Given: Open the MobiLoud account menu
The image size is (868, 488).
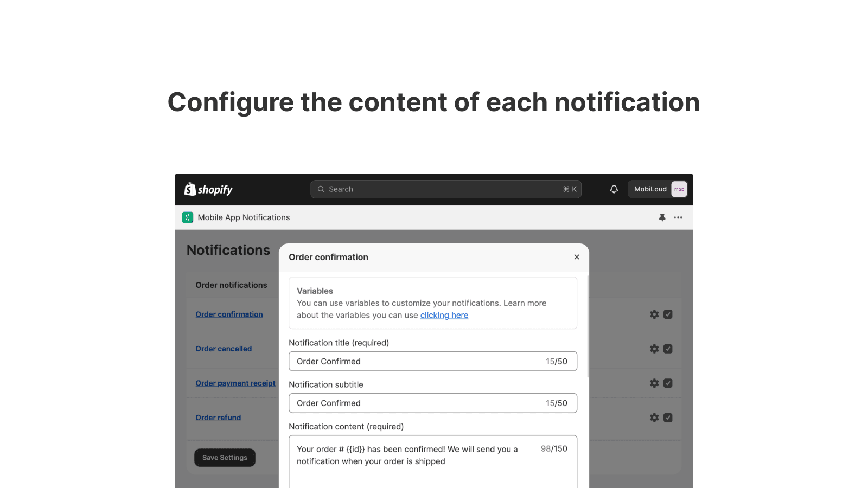Looking at the screenshot, I should (x=658, y=189).
